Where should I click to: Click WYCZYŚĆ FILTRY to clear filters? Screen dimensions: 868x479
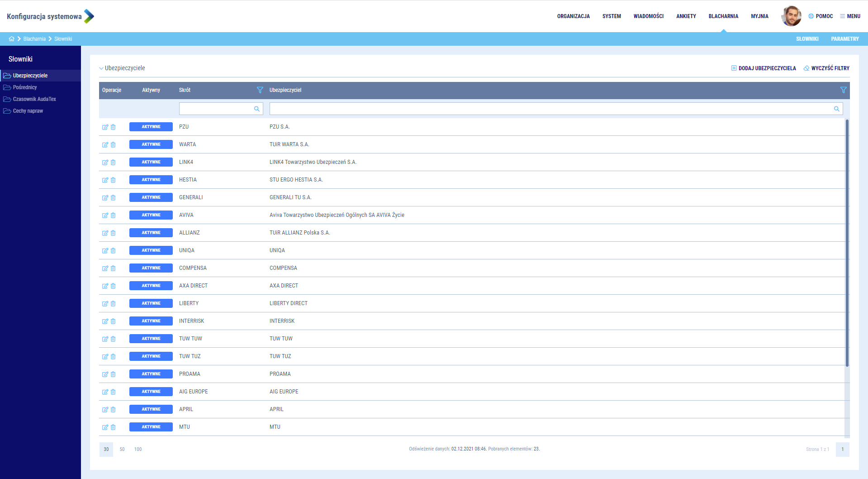[x=826, y=68]
